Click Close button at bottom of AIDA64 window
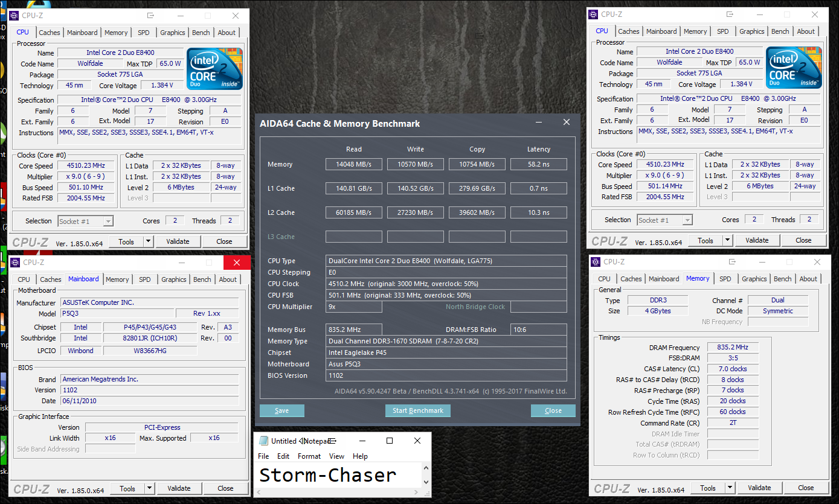The width and height of the screenshot is (839, 504). tap(553, 410)
